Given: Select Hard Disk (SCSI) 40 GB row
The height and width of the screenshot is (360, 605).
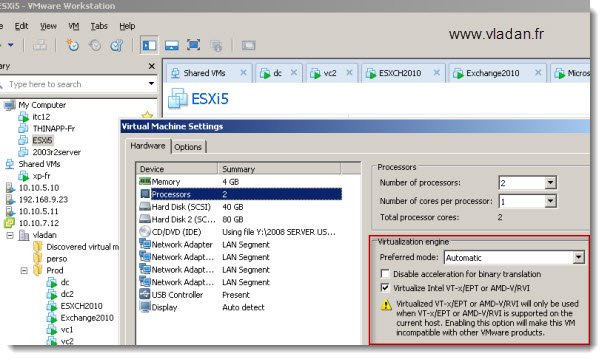Looking at the screenshot, I should point(239,207).
